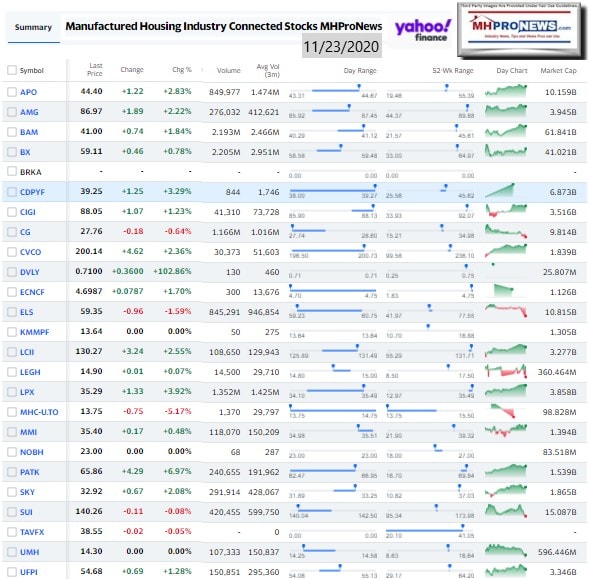This screenshot has height=579, width=589.
Task: Open the CIGI ticker link
Action: pyautogui.click(x=28, y=212)
